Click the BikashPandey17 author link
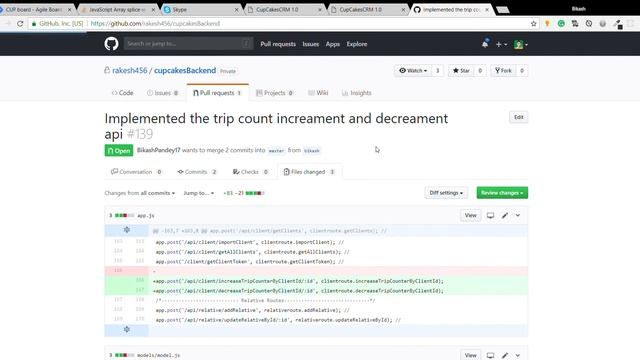The image size is (640, 360). click(158, 150)
